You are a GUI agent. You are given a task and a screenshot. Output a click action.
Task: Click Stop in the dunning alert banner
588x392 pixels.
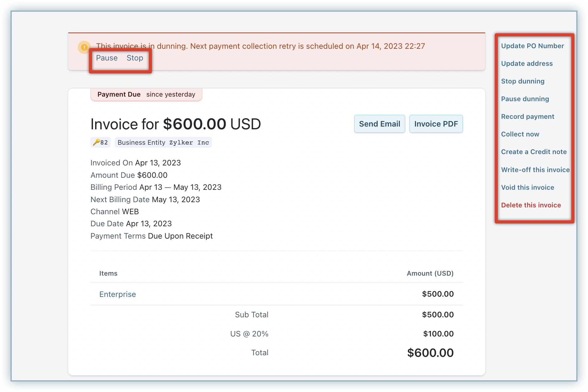(135, 58)
